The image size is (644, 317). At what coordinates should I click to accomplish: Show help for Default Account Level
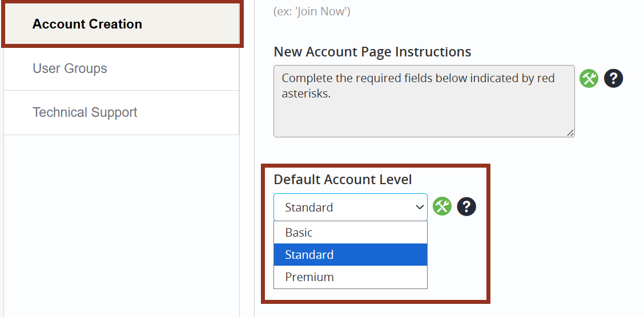466,206
